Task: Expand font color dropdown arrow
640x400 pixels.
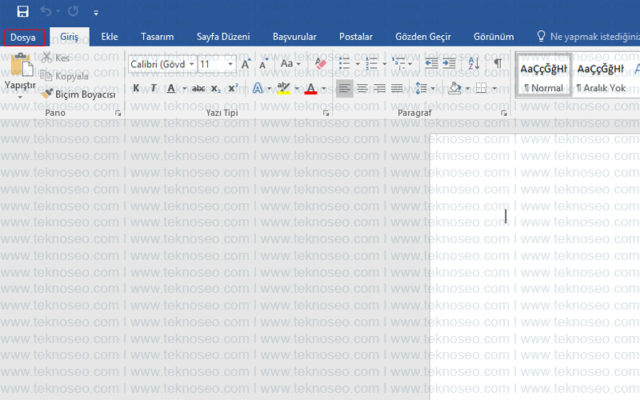Action: click(x=324, y=89)
